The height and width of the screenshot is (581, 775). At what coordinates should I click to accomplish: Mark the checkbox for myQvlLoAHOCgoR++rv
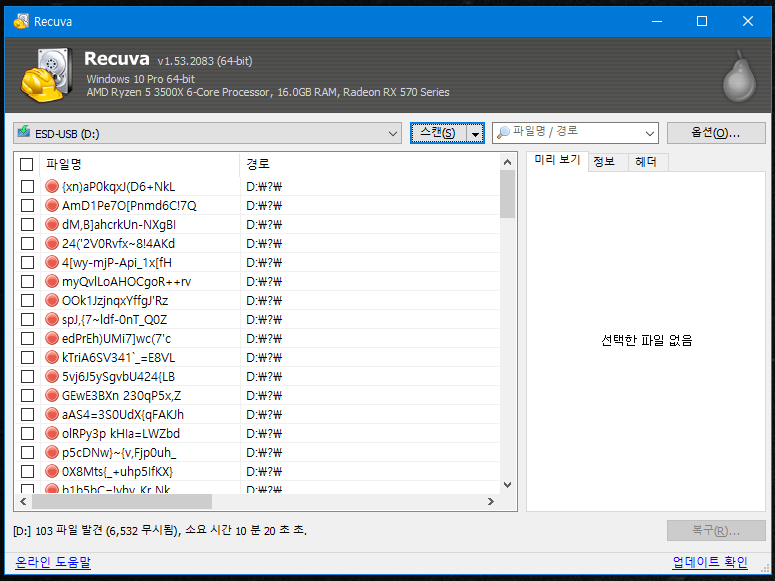coord(28,281)
